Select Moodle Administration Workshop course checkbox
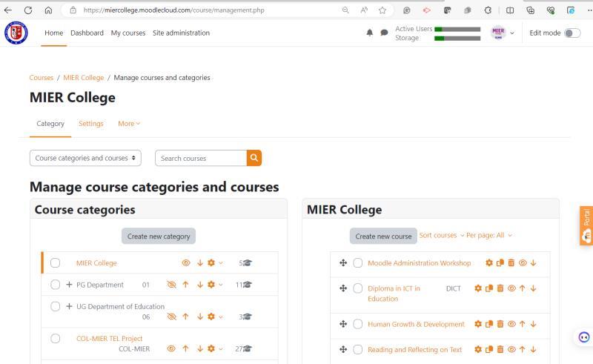 point(358,262)
